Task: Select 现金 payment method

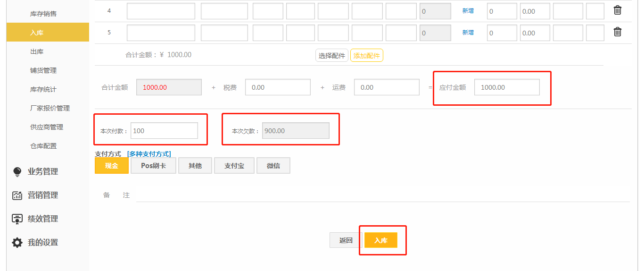Action: pos(112,166)
